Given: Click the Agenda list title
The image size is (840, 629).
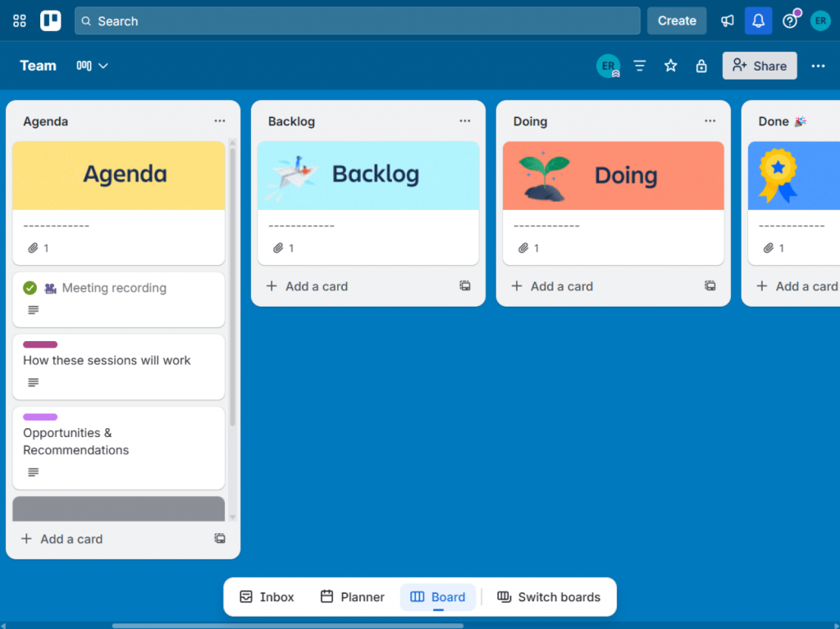Looking at the screenshot, I should (x=46, y=121).
